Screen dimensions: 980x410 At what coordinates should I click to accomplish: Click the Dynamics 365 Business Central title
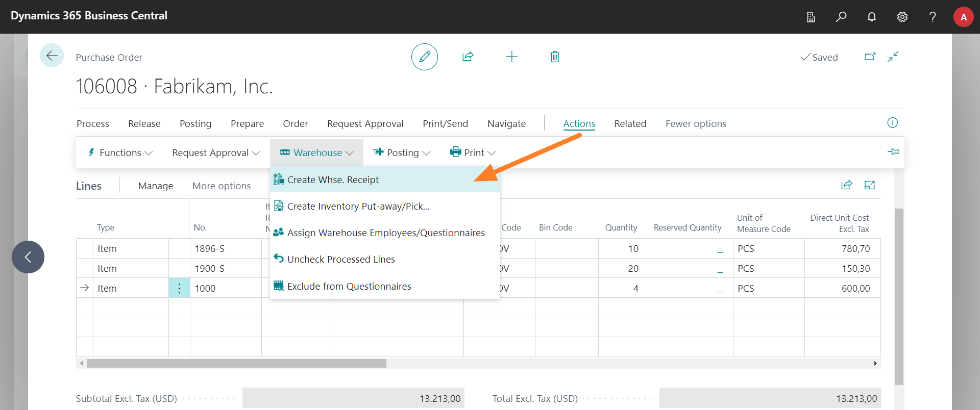[x=89, y=15]
